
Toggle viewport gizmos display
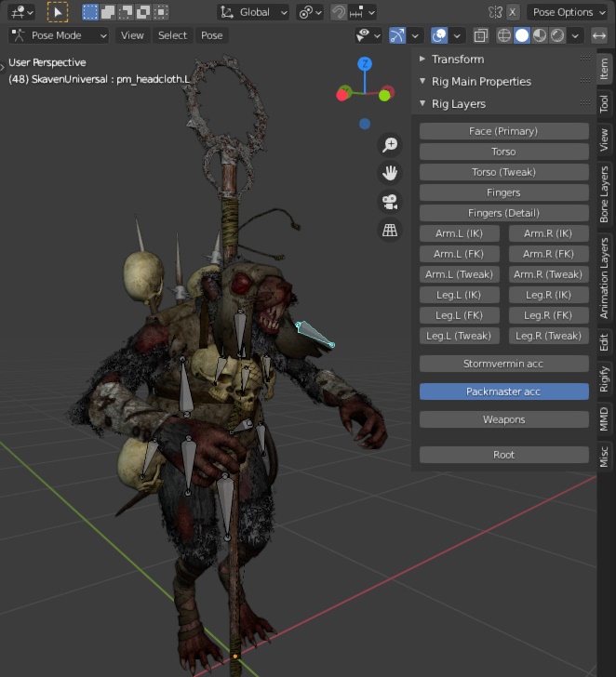point(397,35)
